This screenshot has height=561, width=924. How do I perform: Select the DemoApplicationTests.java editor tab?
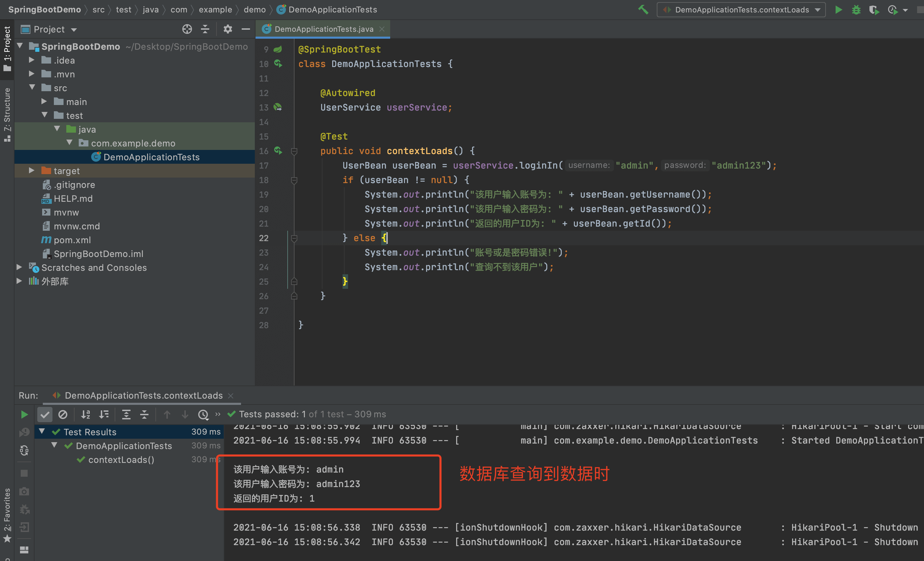(x=323, y=29)
